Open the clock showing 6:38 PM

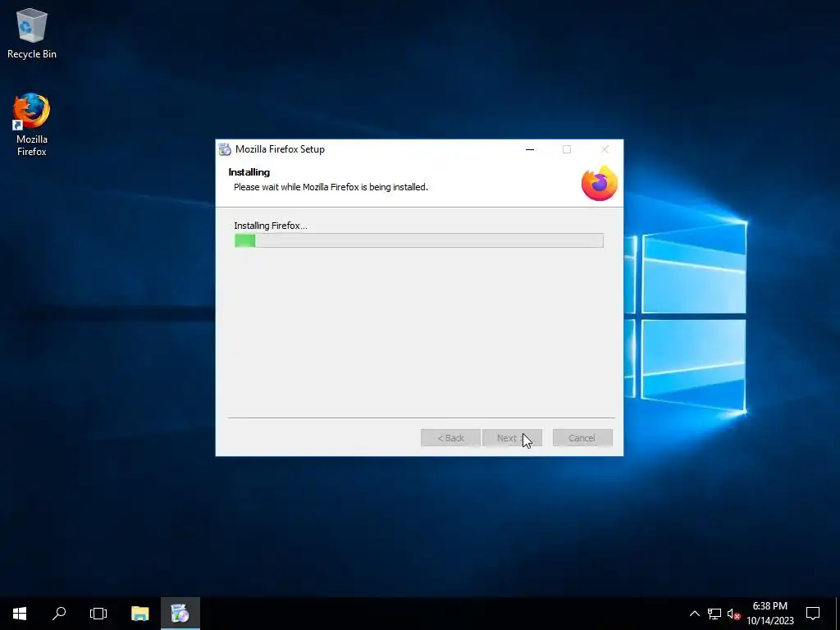(769, 614)
